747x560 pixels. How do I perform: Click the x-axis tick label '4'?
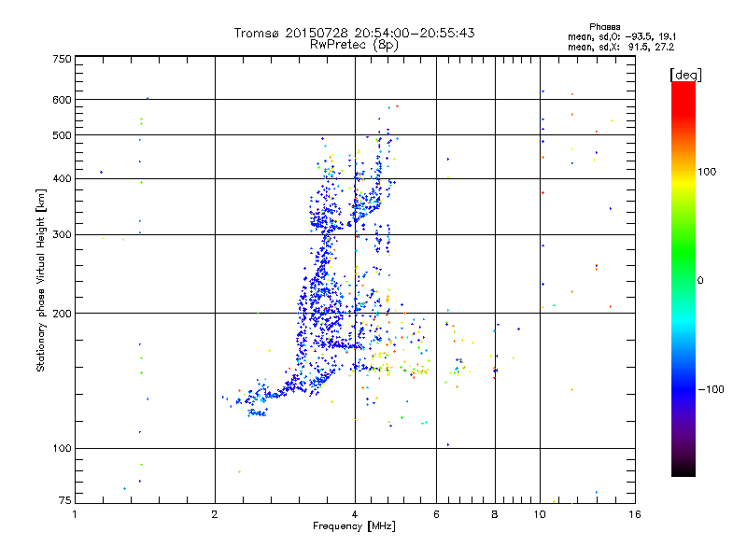(x=355, y=514)
